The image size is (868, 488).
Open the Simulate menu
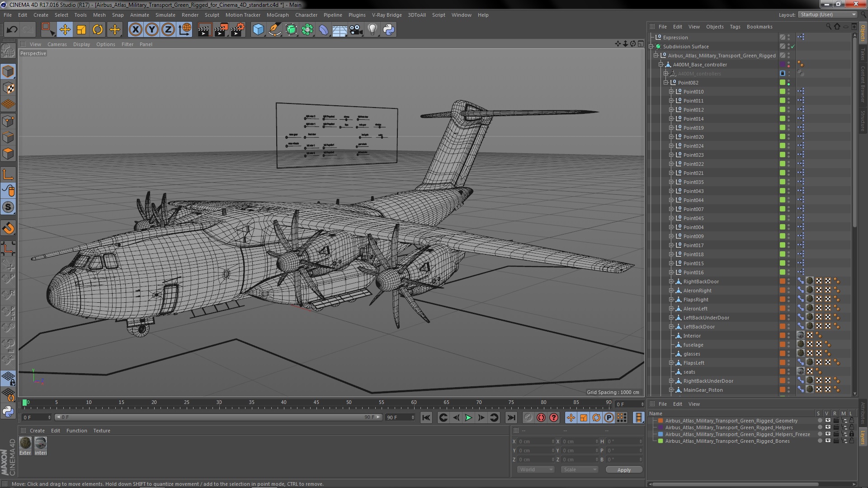[x=165, y=15]
